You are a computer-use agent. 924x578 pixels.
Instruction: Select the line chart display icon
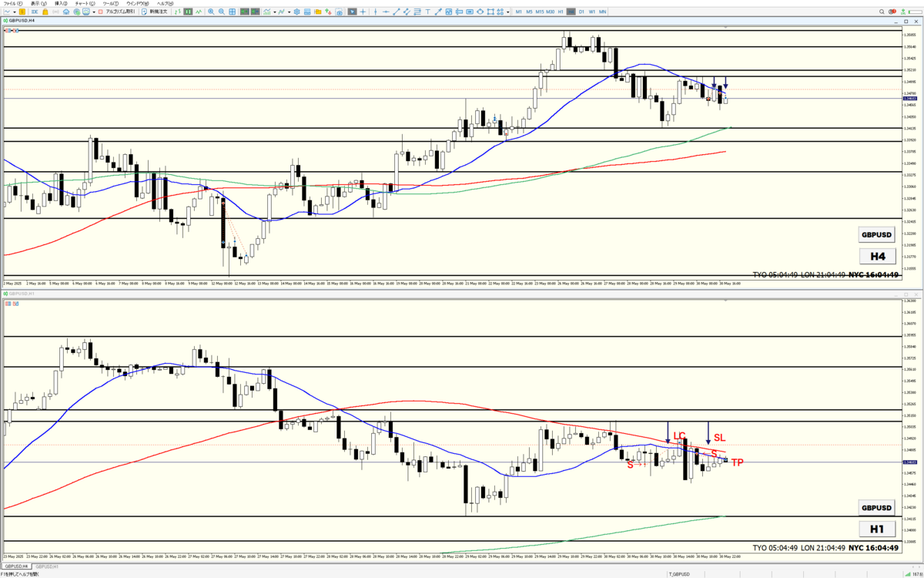[x=199, y=12]
